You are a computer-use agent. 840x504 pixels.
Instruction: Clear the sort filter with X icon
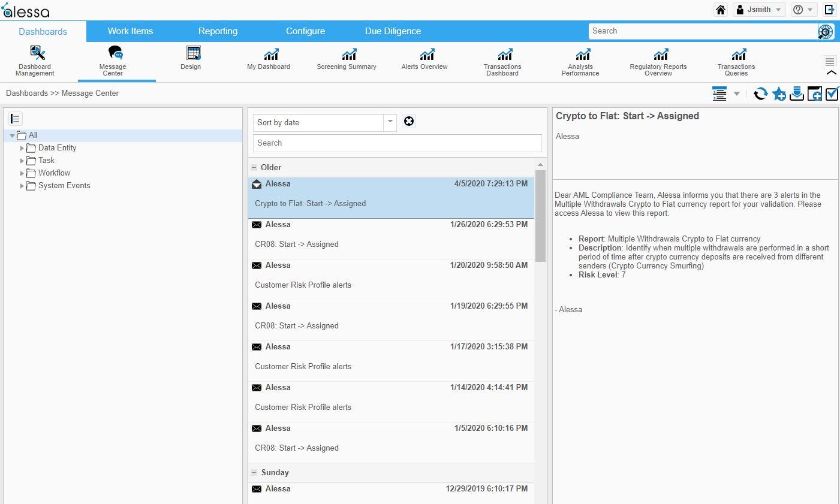[x=409, y=122]
